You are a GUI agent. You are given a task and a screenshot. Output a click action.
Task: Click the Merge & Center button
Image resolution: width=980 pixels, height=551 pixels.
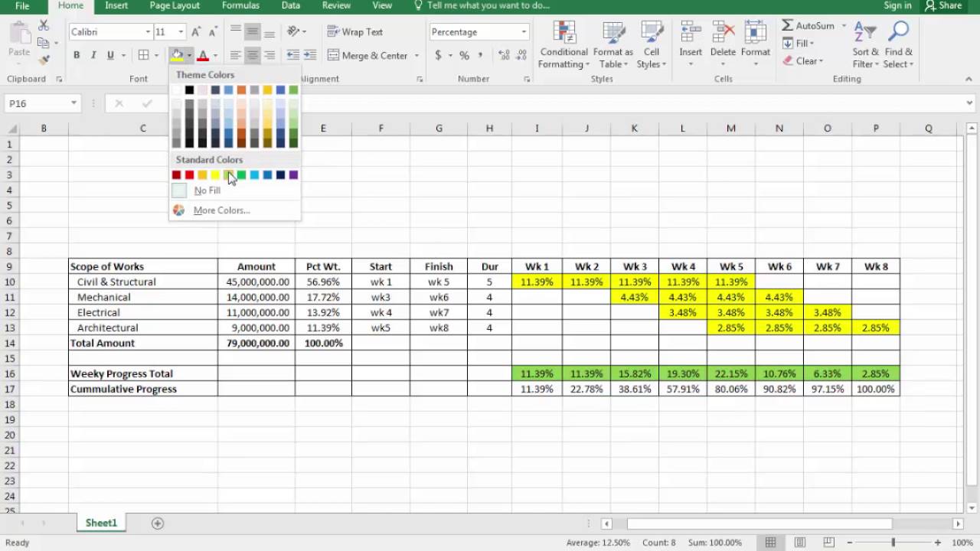click(368, 55)
